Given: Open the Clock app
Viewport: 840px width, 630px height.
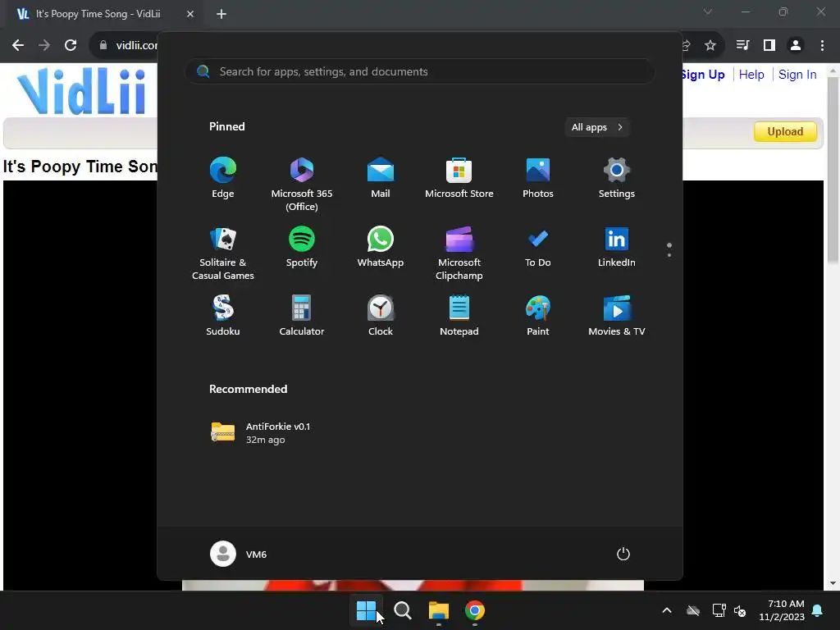Looking at the screenshot, I should (x=381, y=316).
